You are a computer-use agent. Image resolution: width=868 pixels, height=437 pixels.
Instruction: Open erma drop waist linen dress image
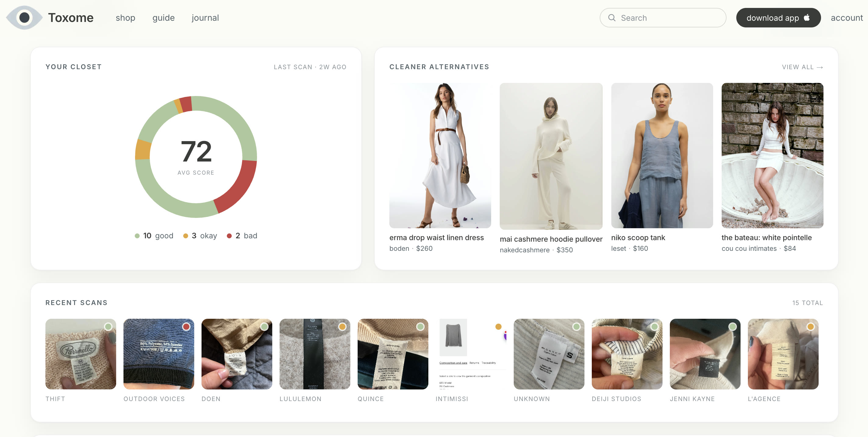click(440, 155)
